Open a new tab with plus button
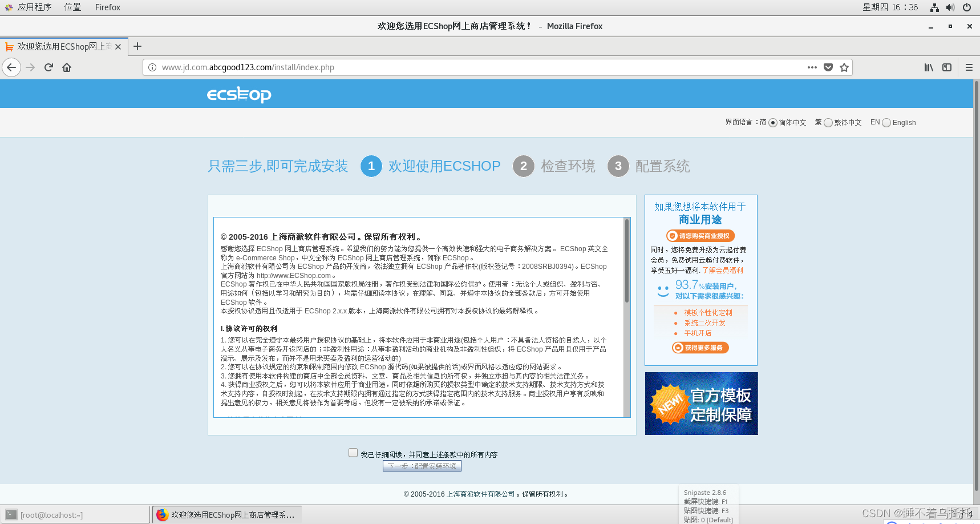 pyautogui.click(x=137, y=47)
